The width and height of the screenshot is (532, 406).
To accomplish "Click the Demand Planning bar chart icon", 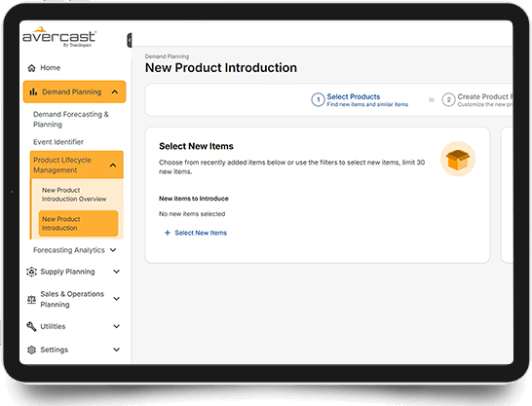I will [33, 92].
